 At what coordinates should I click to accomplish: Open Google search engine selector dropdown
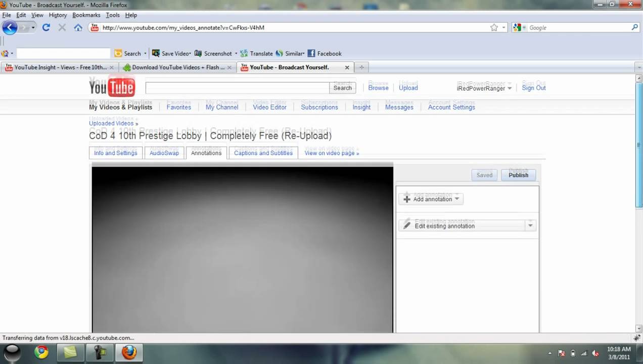pyautogui.click(x=520, y=27)
